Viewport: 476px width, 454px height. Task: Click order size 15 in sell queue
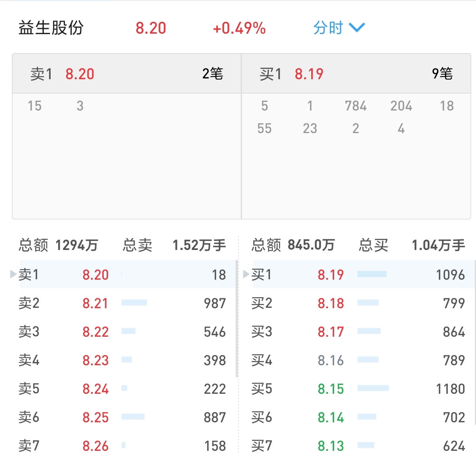34,106
